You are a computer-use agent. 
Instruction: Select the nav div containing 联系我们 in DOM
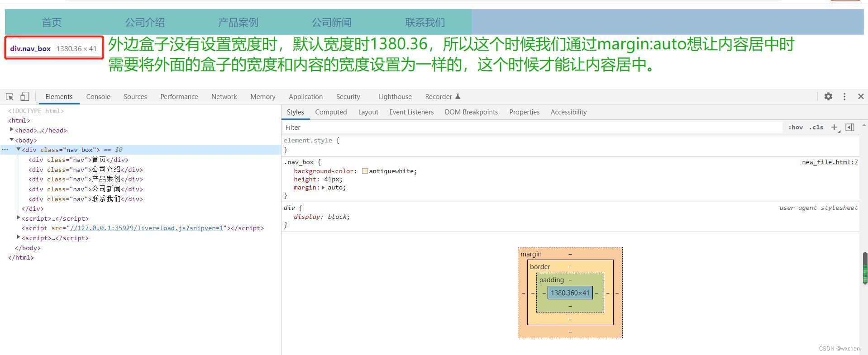tap(86, 199)
